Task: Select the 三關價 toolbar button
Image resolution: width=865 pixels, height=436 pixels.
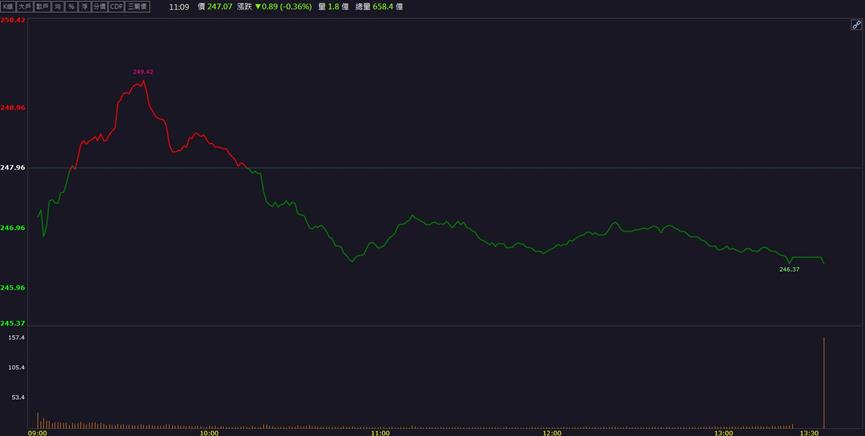Action: tap(137, 7)
